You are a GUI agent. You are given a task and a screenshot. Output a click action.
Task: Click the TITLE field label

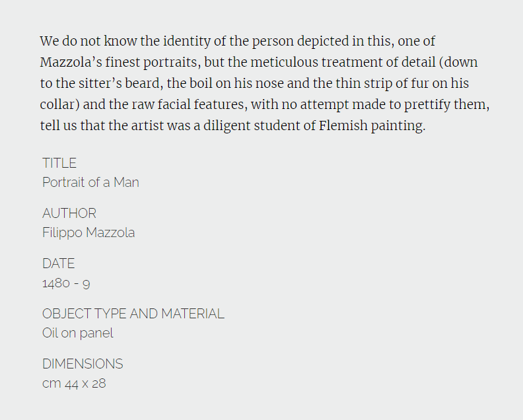59,163
